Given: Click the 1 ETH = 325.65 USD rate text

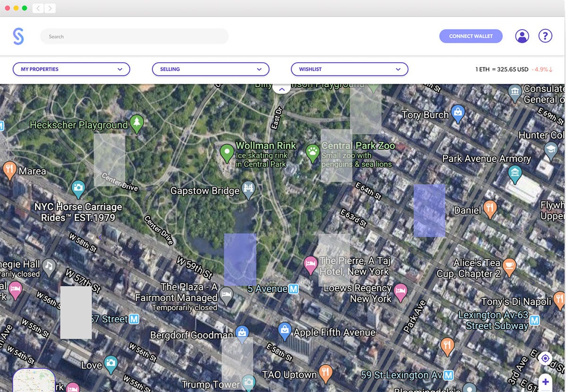Looking at the screenshot, I should (x=502, y=69).
